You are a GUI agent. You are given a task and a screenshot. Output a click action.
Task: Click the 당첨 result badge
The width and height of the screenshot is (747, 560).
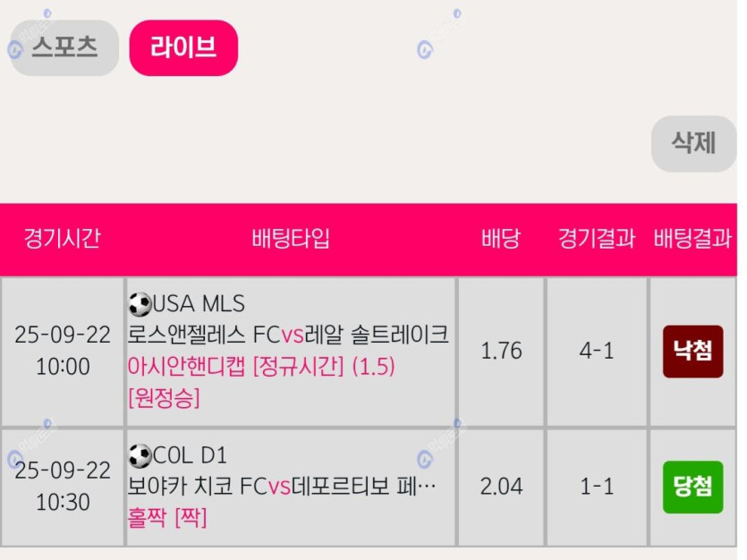pos(692,488)
